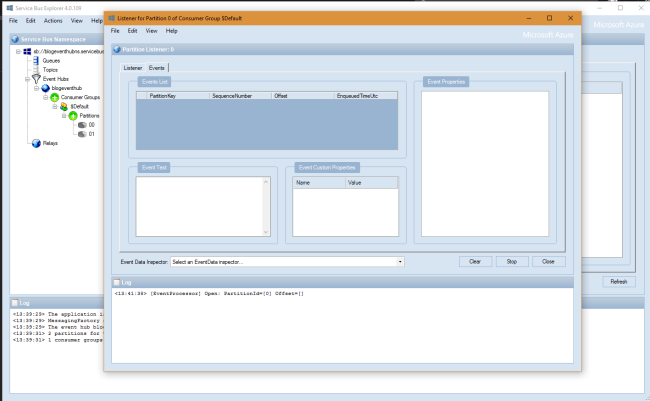Collapse the Consumer Groups node
Viewport: 650px width, 401px height.
click(46, 97)
